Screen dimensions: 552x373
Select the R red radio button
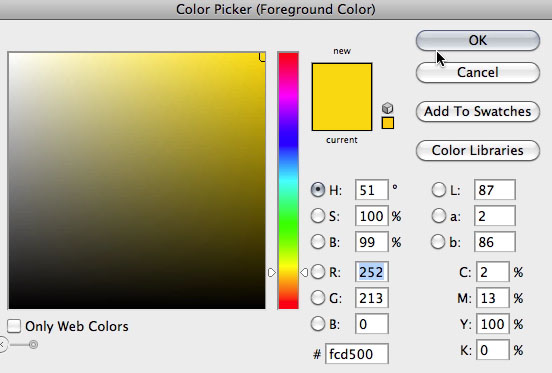click(318, 272)
